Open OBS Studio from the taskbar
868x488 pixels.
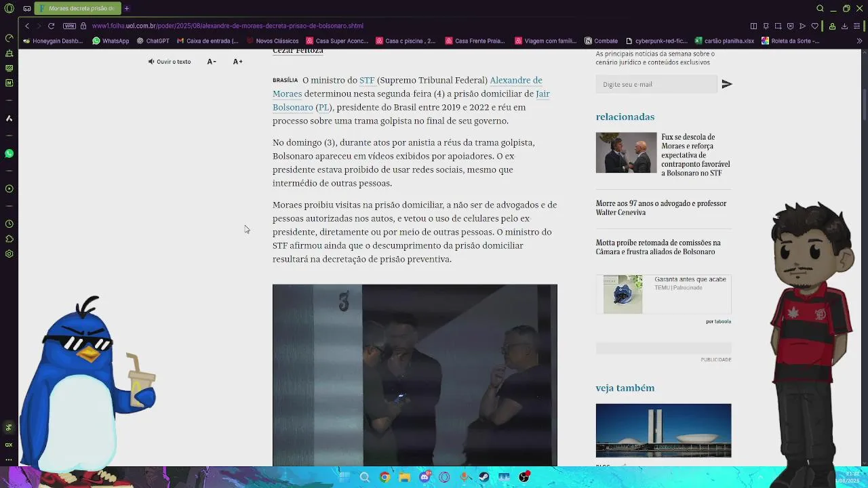click(524, 477)
